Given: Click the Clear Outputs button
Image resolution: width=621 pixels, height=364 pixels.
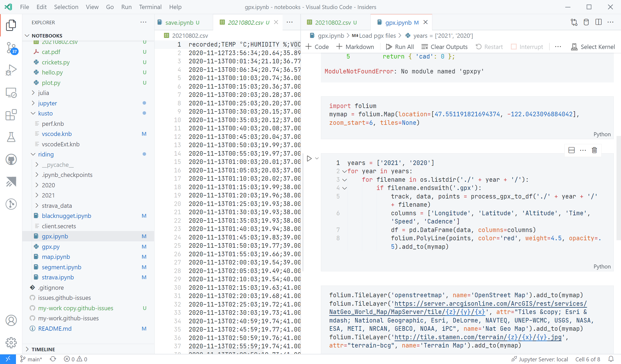Looking at the screenshot, I should click(444, 47).
